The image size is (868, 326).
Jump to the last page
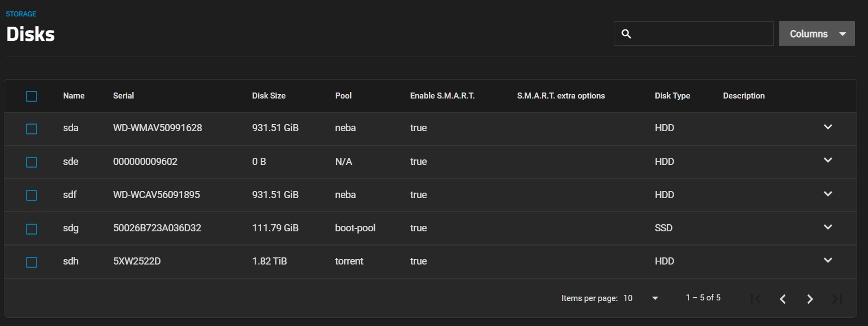(837, 299)
